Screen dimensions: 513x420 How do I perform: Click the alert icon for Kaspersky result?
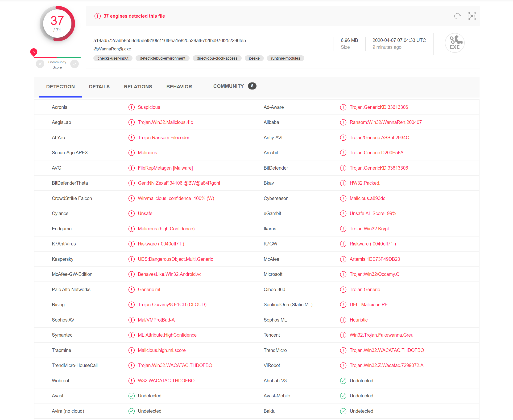(x=132, y=259)
